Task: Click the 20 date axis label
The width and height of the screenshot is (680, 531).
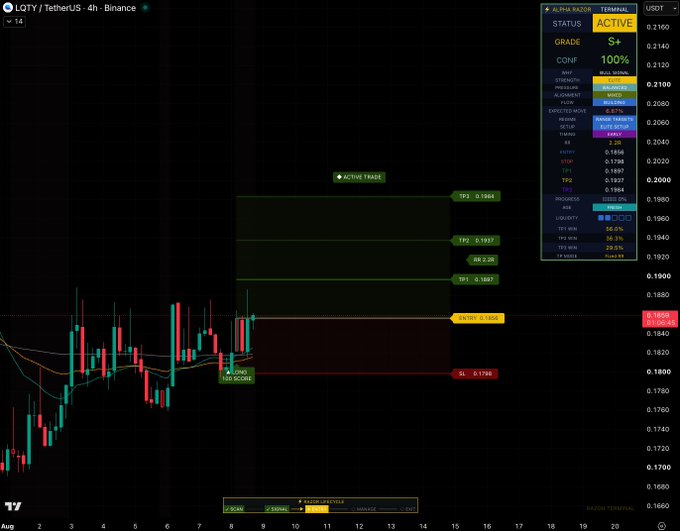Action: coord(615,526)
